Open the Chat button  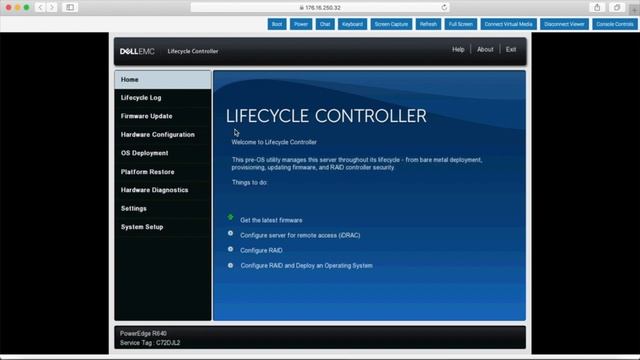[325, 24]
